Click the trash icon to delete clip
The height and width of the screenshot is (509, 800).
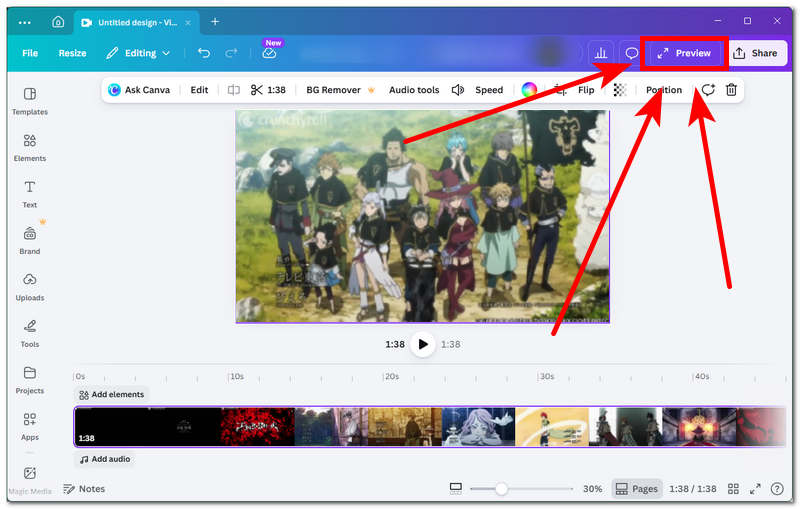click(731, 90)
